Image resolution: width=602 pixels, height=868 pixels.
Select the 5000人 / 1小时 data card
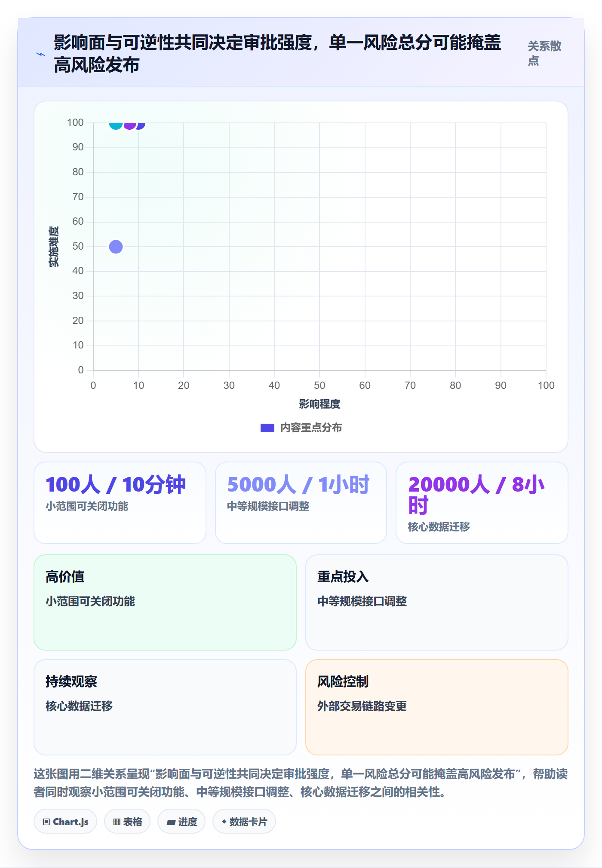click(x=301, y=503)
